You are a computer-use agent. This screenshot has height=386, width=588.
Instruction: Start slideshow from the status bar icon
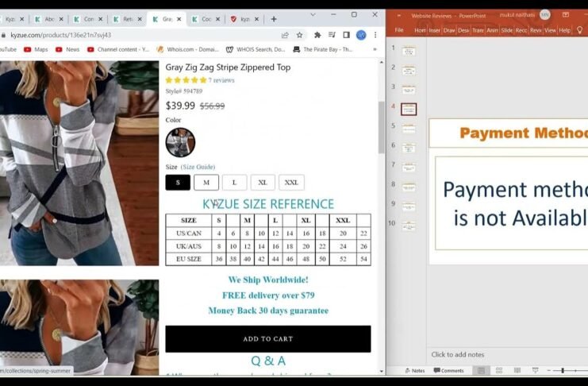534,371
